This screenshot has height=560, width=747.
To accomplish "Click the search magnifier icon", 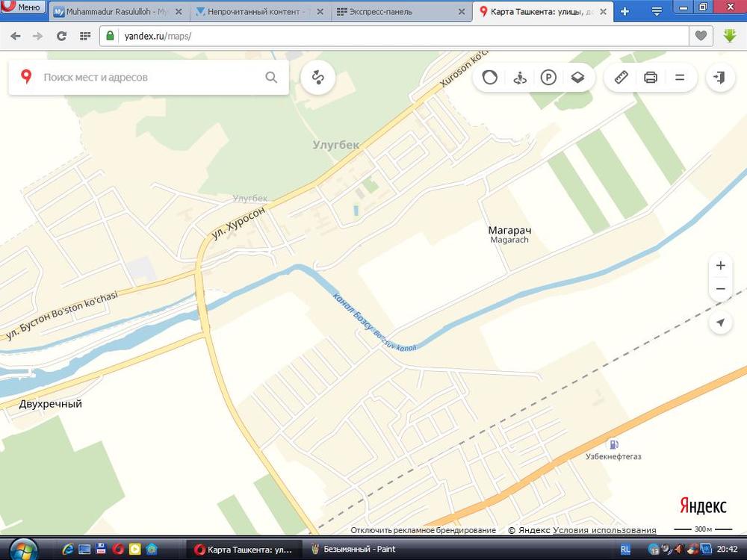I will coord(271,78).
